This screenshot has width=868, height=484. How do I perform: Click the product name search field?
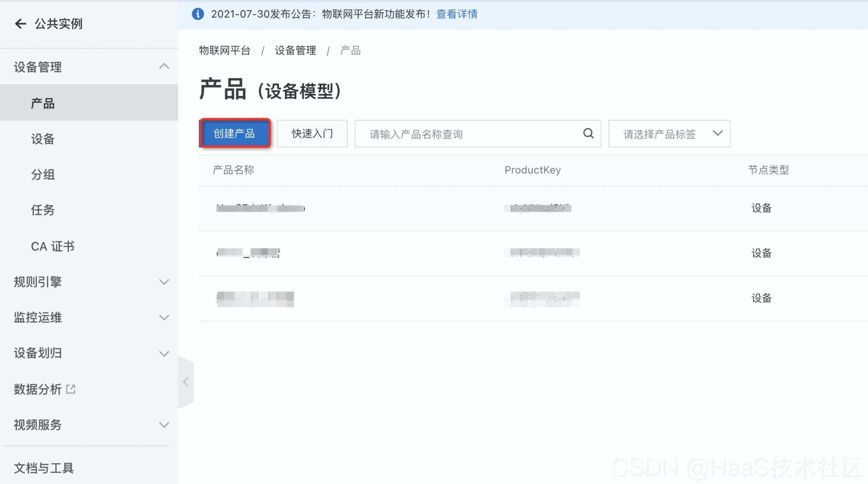pyautogui.click(x=469, y=134)
